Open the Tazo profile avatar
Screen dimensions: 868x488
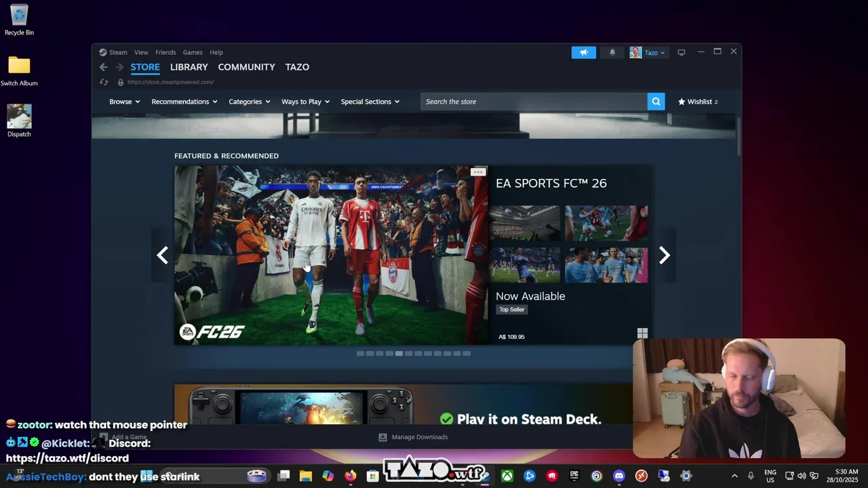point(635,52)
